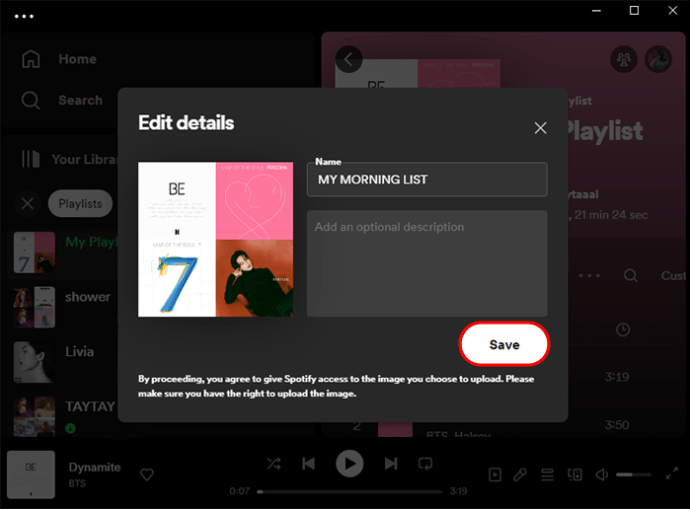Click the Dynamite song title

(x=95, y=467)
